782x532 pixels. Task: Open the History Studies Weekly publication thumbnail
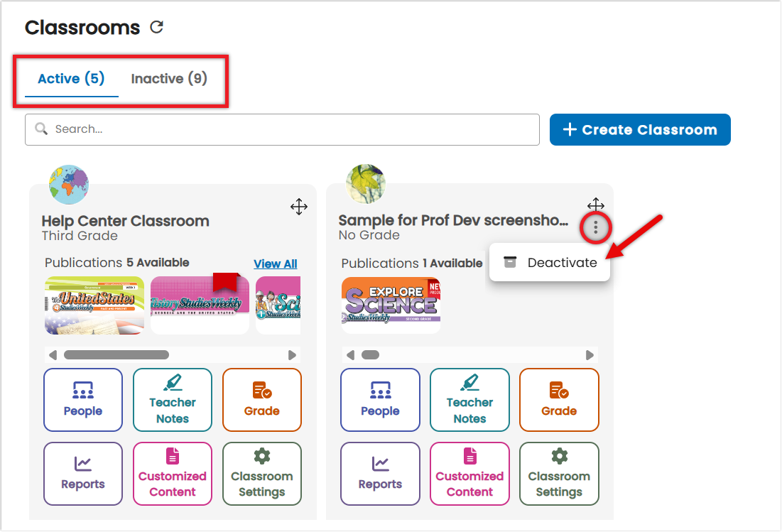pyautogui.click(x=200, y=305)
